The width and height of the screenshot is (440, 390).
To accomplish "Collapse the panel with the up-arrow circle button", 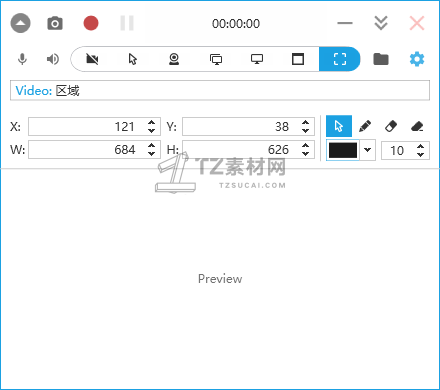I will tap(20, 23).
